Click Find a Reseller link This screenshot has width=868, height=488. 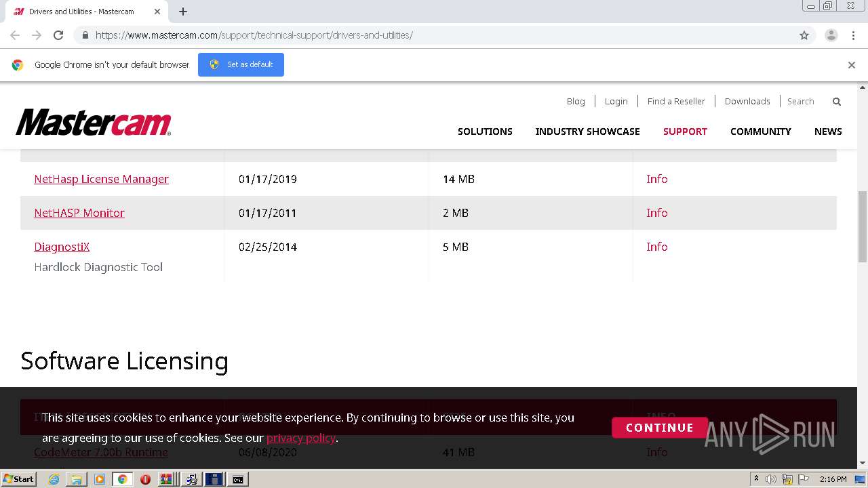pos(676,101)
